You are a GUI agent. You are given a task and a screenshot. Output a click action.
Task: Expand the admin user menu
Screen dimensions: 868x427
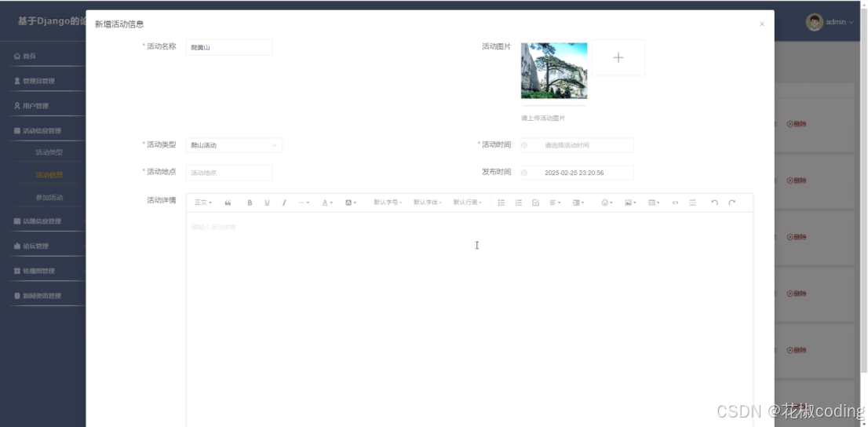click(x=839, y=22)
